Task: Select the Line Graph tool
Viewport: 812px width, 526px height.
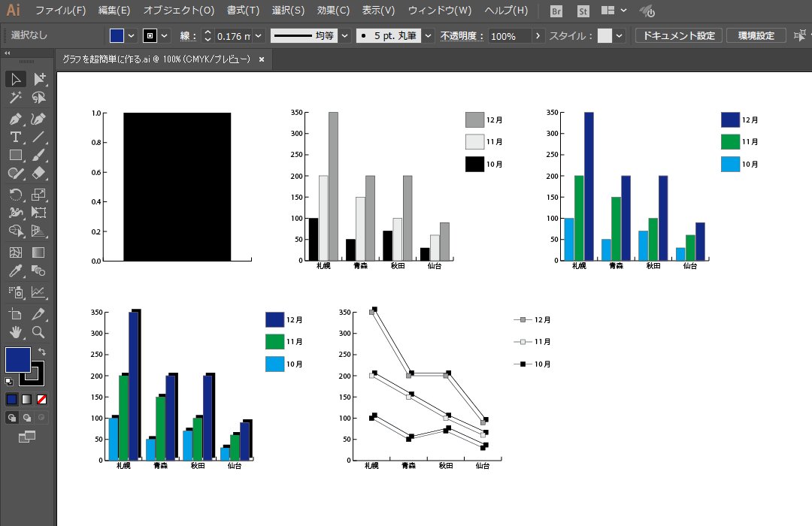Action: (x=39, y=292)
